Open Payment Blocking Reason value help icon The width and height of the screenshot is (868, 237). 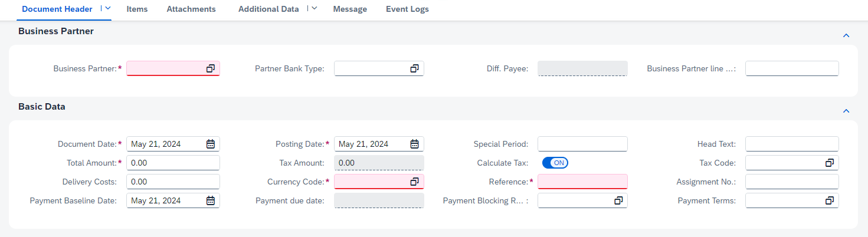click(618, 200)
